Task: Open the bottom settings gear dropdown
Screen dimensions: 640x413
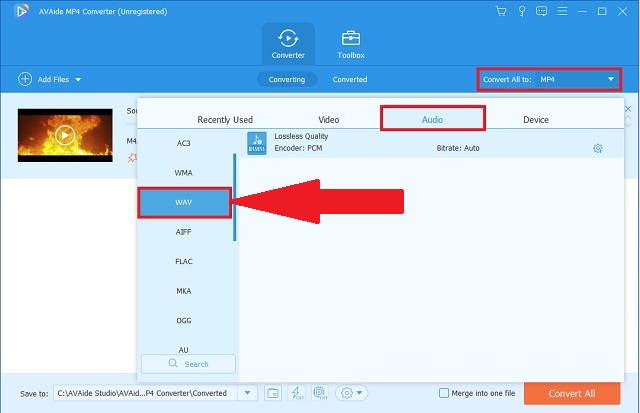Action: click(x=351, y=393)
